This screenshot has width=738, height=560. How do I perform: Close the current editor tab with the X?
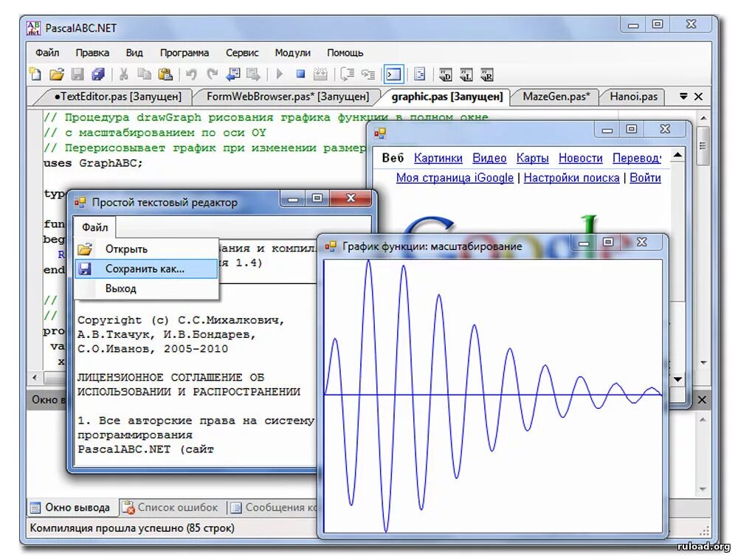click(x=698, y=97)
